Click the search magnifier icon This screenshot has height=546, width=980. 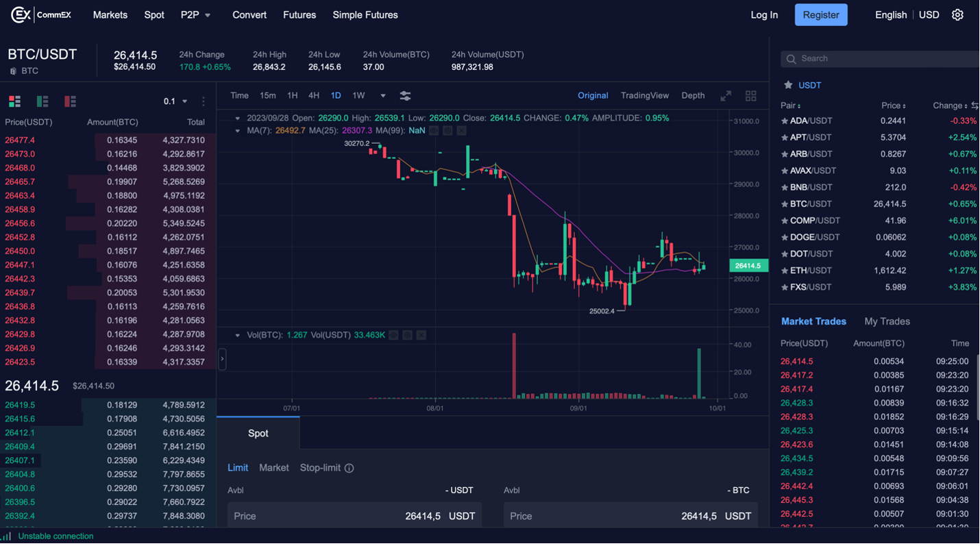pyautogui.click(x=791, y=59)
